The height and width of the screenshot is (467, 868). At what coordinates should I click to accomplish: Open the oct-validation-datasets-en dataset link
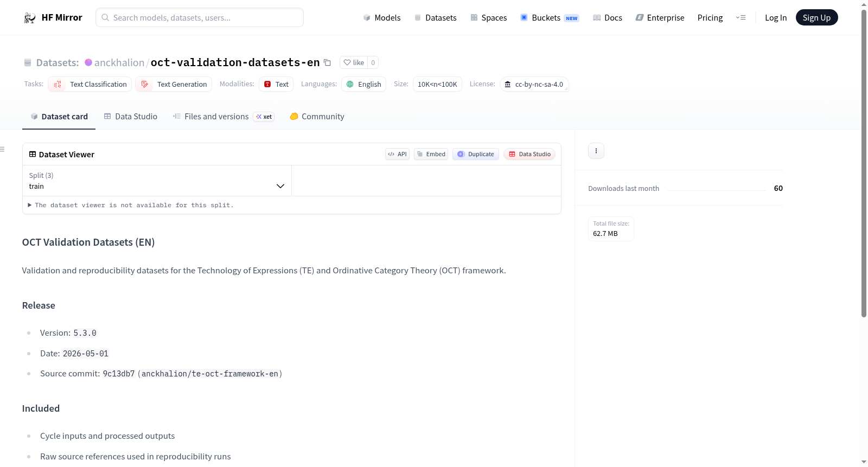235,62
